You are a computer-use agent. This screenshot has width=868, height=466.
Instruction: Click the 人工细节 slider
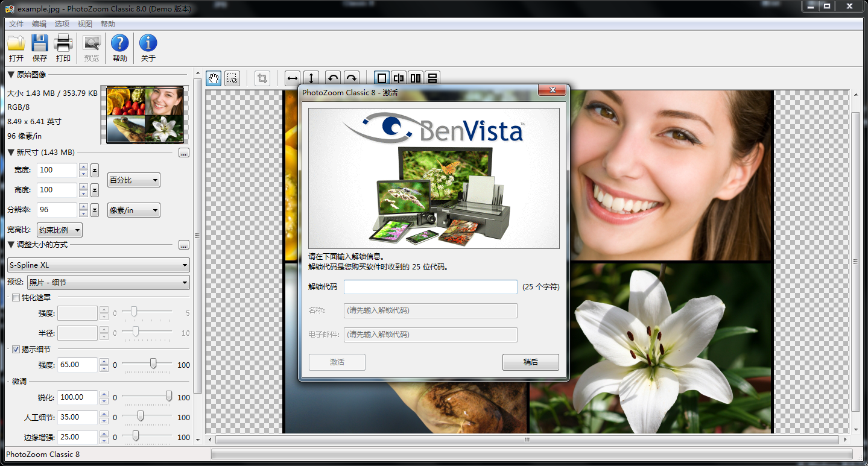tap(148, 417)
